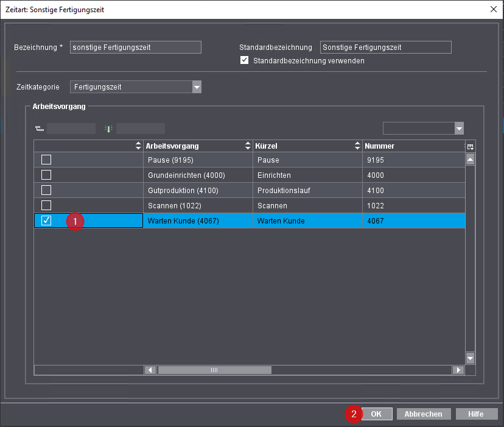Toggle the Standardbezeichnung verwenden checkbox

click(x=244, y=60)
